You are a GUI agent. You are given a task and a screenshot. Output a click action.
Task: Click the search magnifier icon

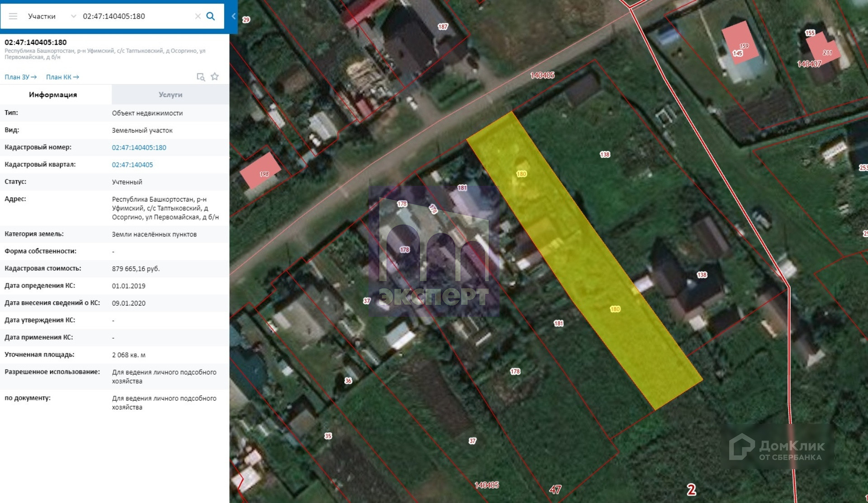tap(210, 16)
